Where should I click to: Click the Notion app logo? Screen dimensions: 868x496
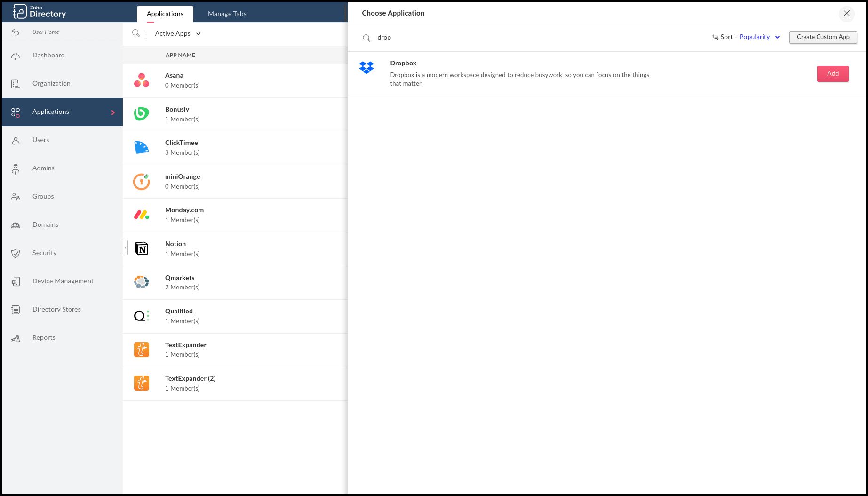(x=142, y=248)
